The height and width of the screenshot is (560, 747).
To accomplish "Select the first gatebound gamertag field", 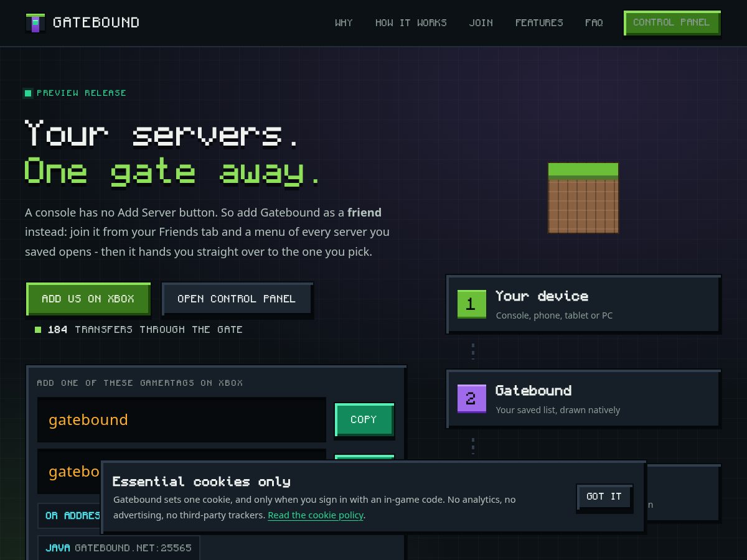I will (181, 420).
